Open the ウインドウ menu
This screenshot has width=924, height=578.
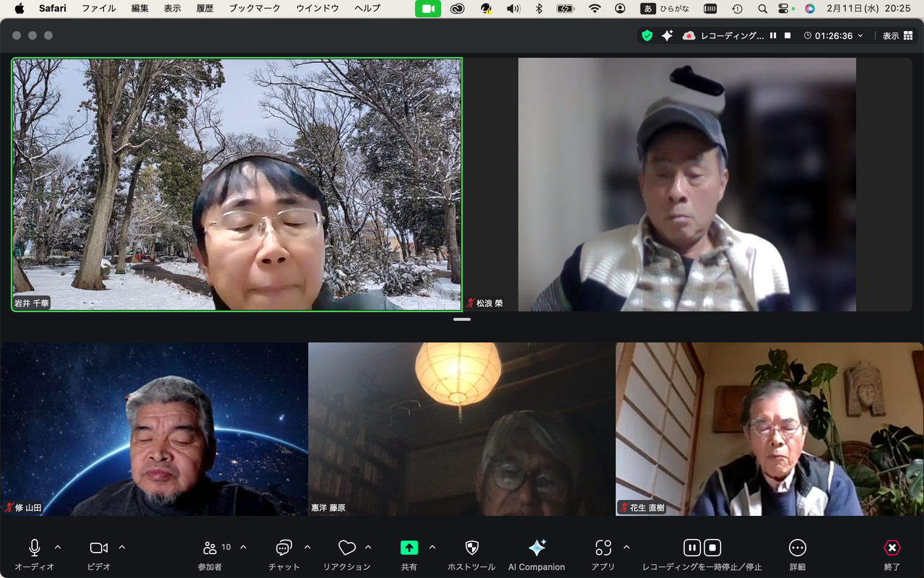pyautogui.click(x=318, y=9)
